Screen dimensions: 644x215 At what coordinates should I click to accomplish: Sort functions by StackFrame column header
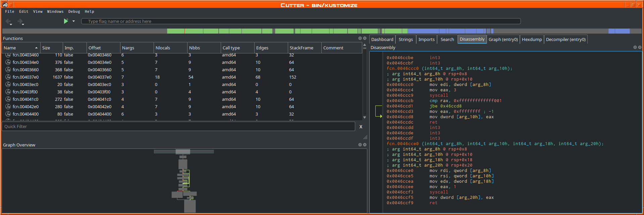[x=305, y=48]
